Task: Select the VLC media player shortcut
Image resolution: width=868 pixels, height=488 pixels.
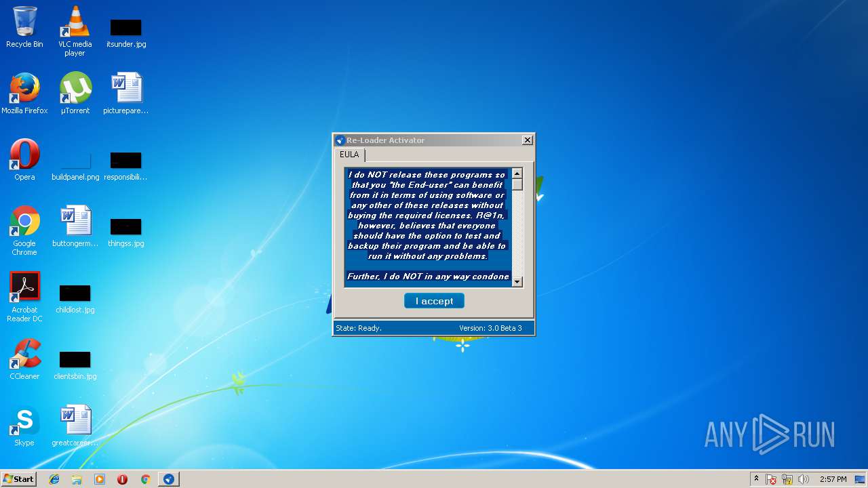Action: pyautogui.click(x=75, y=31)
